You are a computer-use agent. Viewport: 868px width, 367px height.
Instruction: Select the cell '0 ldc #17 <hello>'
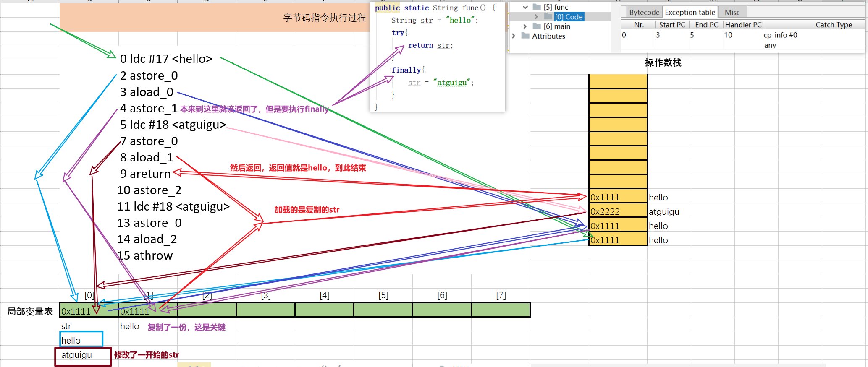click(166, 59)
